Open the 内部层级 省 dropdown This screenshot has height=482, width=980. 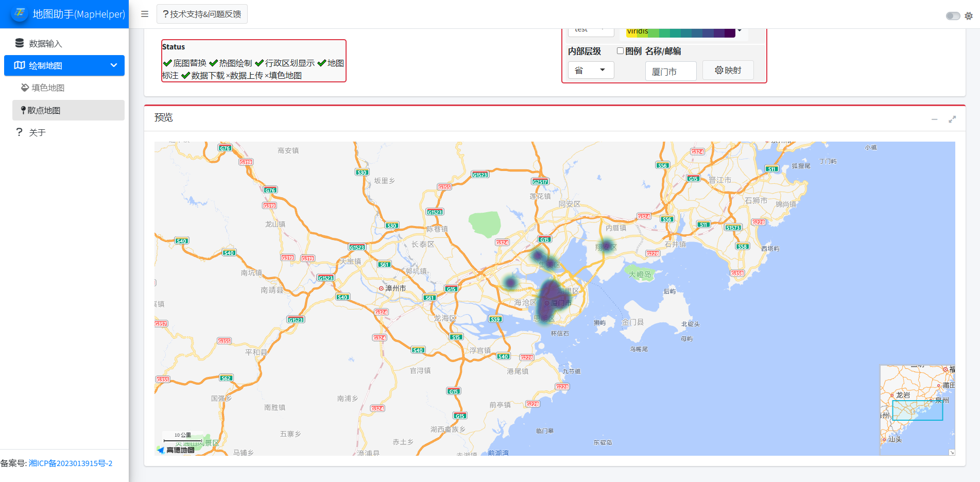[x=591, y=70]
